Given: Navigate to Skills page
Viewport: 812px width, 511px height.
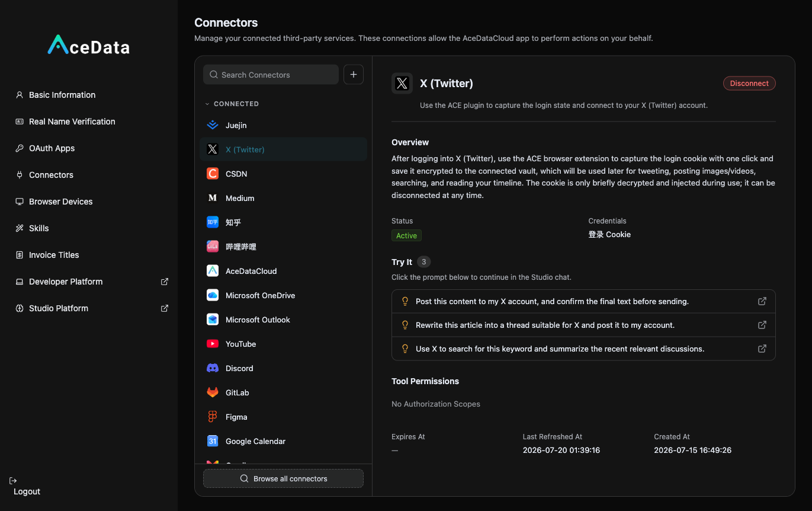Looking at the screenshot, I should coord(39,228).
